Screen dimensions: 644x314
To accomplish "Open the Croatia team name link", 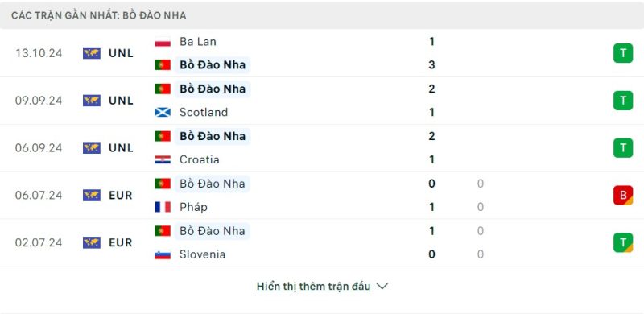I will (199, 159).
